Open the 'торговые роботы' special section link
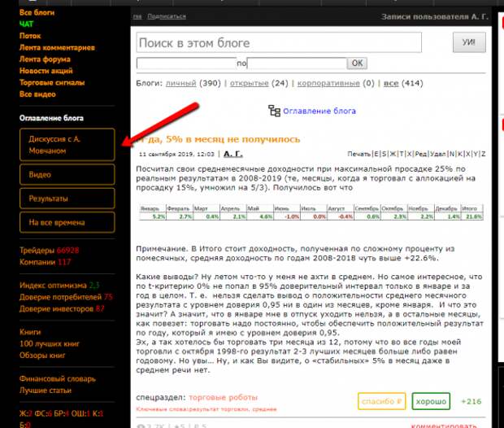This screenshot has width=504, height=428. point(223,397)
